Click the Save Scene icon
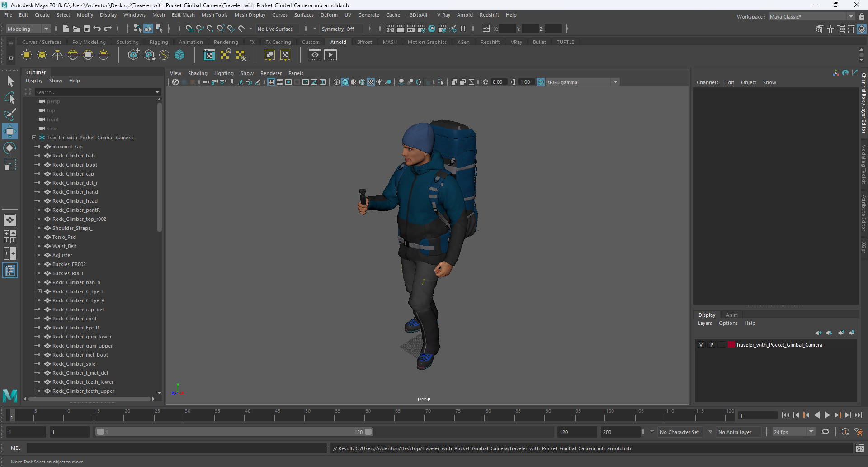 click(87, 29)
